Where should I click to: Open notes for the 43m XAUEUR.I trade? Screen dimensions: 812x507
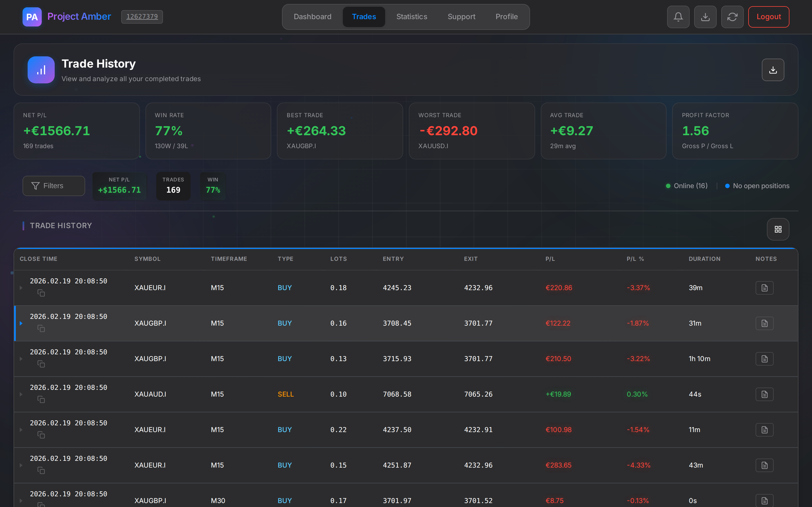(x=764, y=465)
